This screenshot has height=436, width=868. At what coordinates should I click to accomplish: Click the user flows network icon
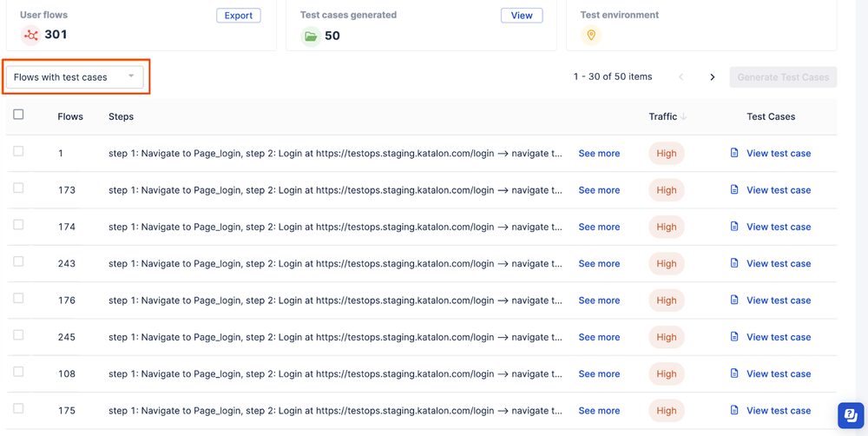coord(31,36)
